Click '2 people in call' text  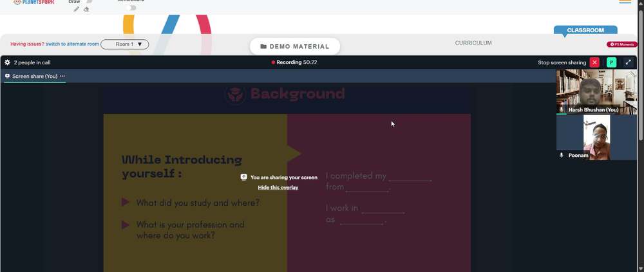tap(32, 62)
